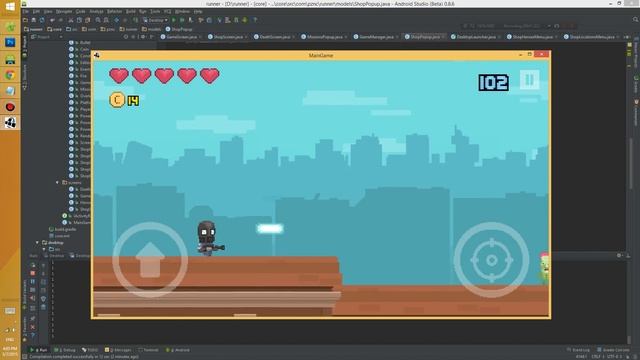Click the Open folder toolbar icon
The image size is (640, 360).
25,20
